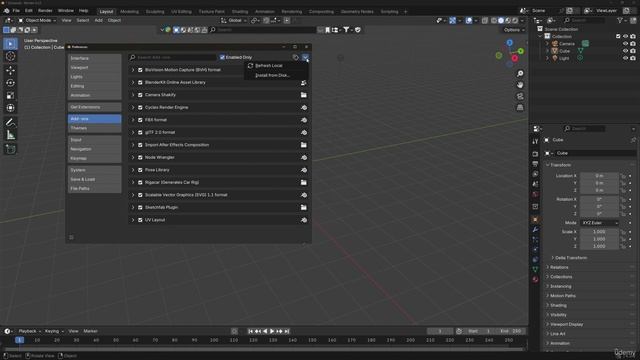Open the Themes preferences section
The height and width of the screenshot is (360, 640).
95,128
